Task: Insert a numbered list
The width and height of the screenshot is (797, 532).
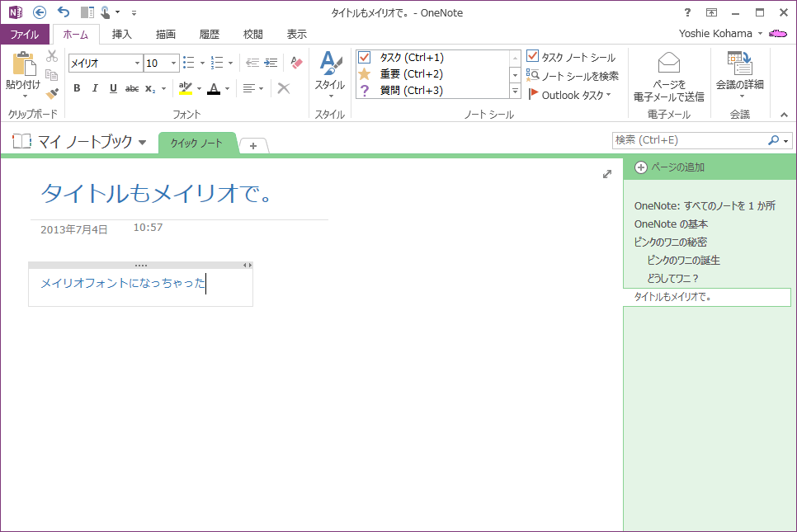Action: tap(217, 63)
